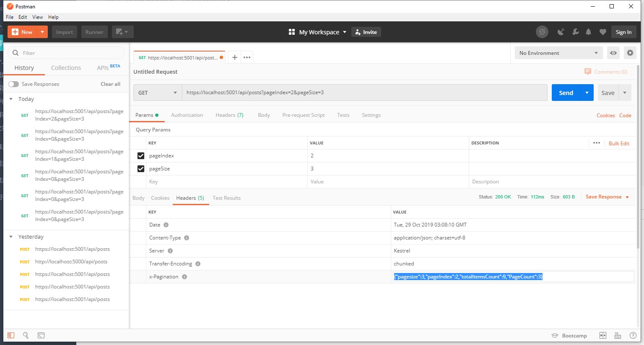The height and width of the screenshot is (345, 644).
Task: Switch to the Params request tab
Action: pos(147,115)
